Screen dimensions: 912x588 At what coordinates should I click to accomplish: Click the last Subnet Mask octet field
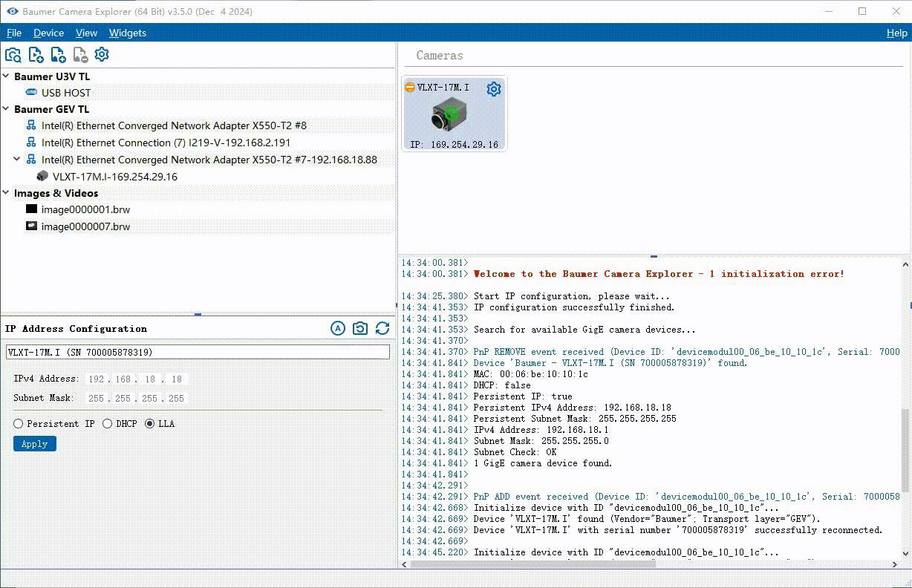[x=176, y=398]
